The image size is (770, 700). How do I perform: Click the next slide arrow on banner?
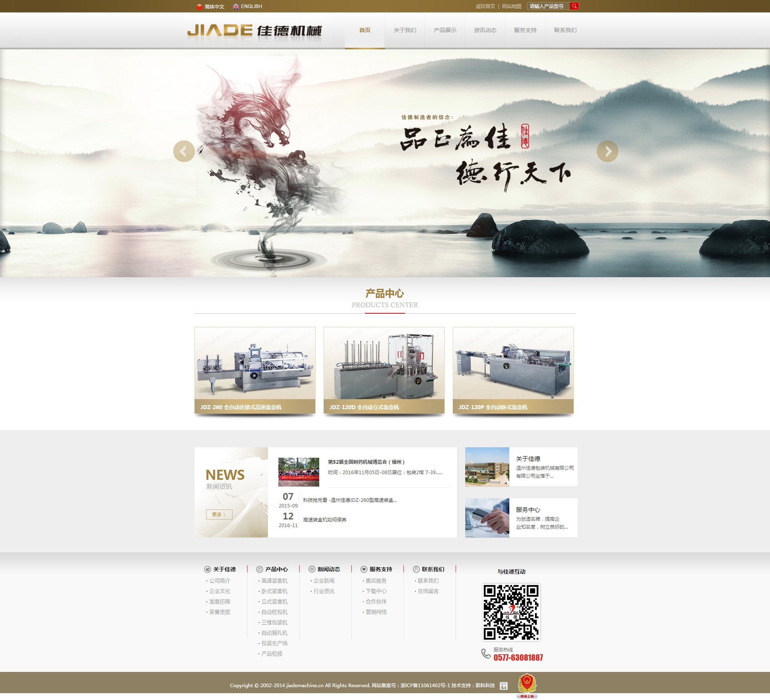[607, 151]
